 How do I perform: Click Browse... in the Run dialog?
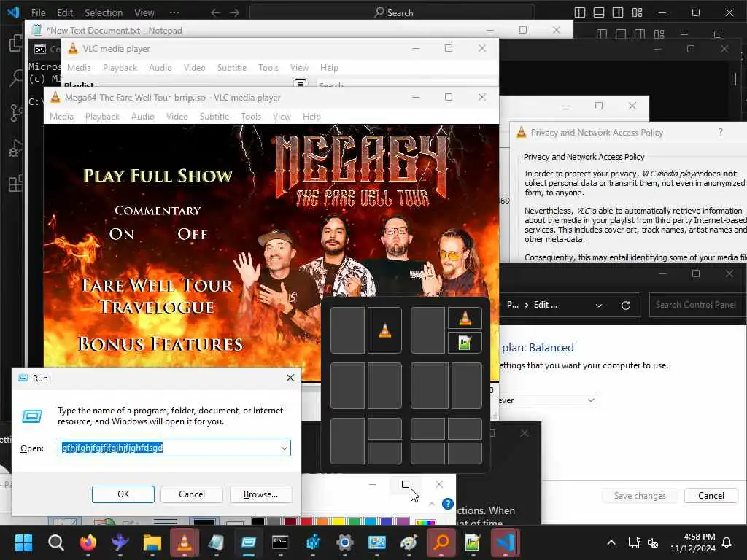[260, 494]
